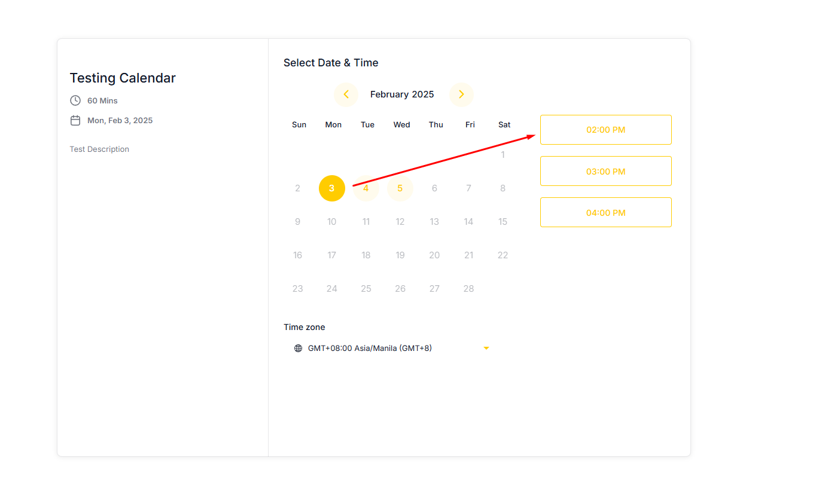This screenshot has width=816, height=504.
Task: Click the date February 1
Action: click(x=503, y=155)
